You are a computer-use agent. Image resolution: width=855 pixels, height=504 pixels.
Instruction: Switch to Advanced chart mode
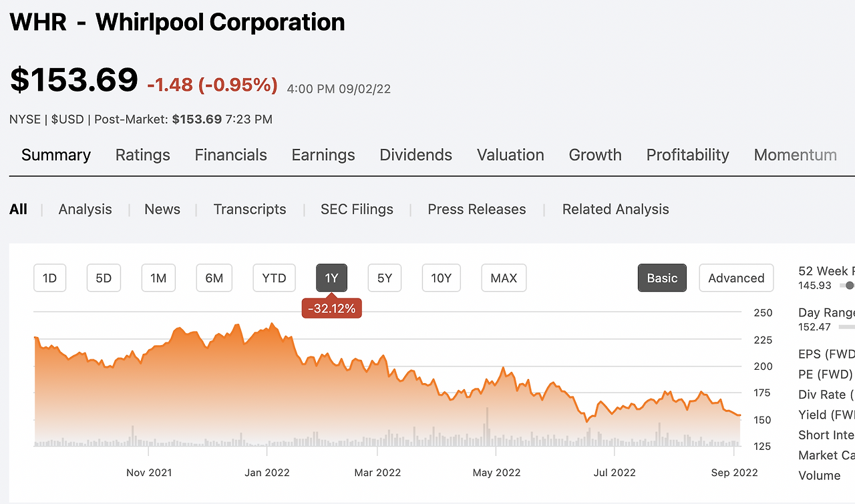736,278
